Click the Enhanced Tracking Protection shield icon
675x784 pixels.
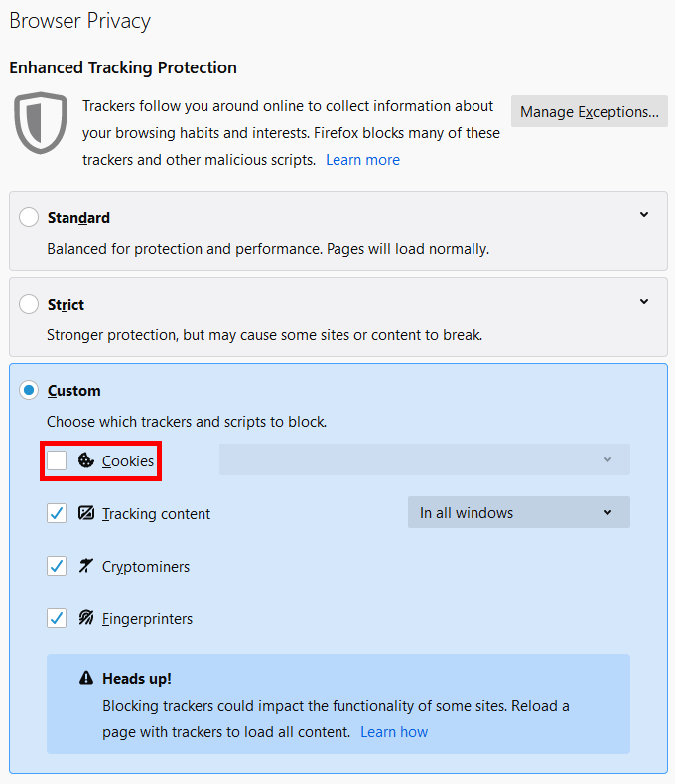(41, 124)
